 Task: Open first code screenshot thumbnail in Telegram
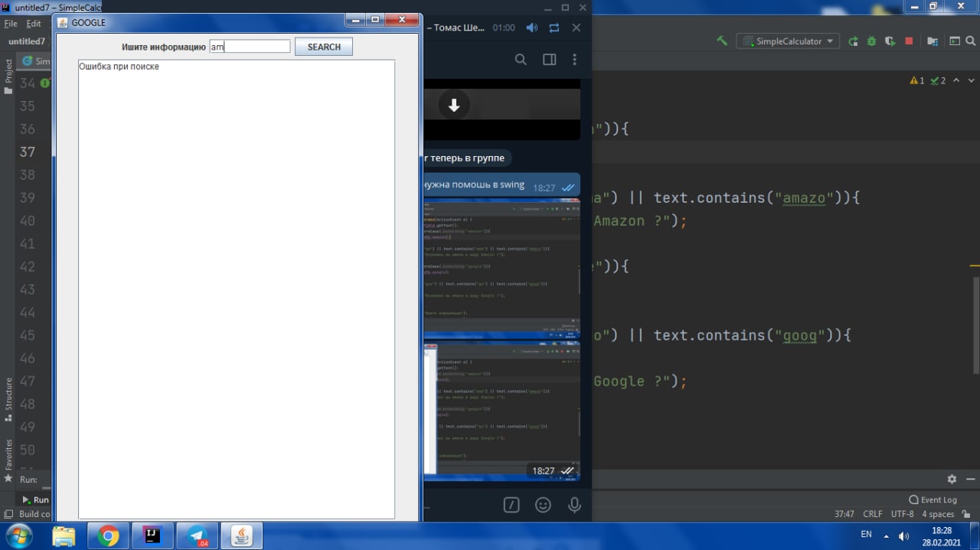(x=501, y=268)
